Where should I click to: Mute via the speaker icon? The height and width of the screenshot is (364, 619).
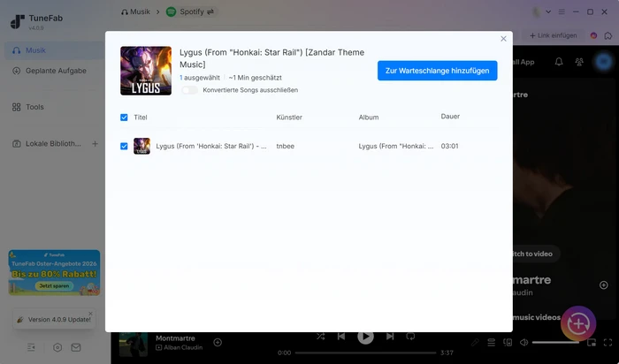(x=523, y=342)
